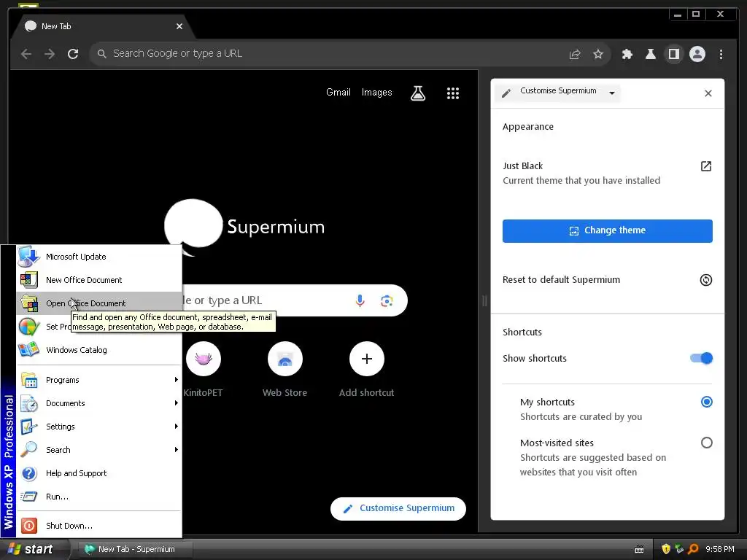Select the Most-visited sites radio button
The width and height of the screenshot is (747, 560).
[x=706, y=443]
